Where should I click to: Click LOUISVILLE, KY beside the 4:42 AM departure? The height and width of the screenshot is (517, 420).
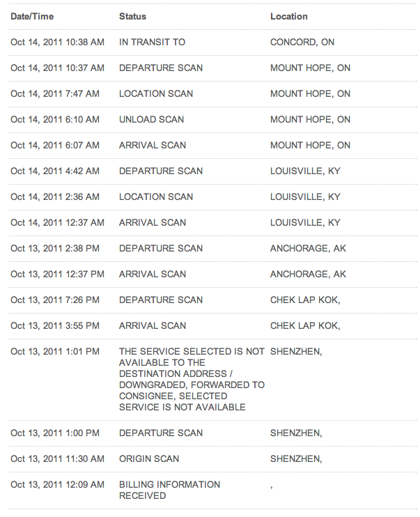coord(305,171)
